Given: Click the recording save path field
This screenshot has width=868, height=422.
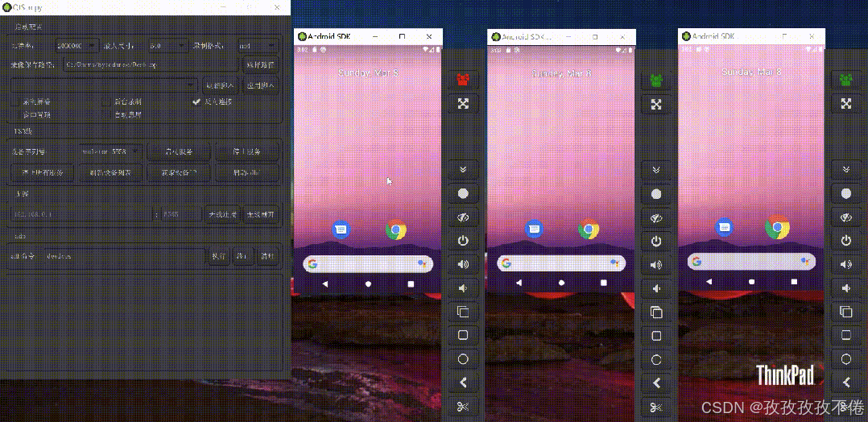Looking at the screenshot, I should click(x=151, y=64).
